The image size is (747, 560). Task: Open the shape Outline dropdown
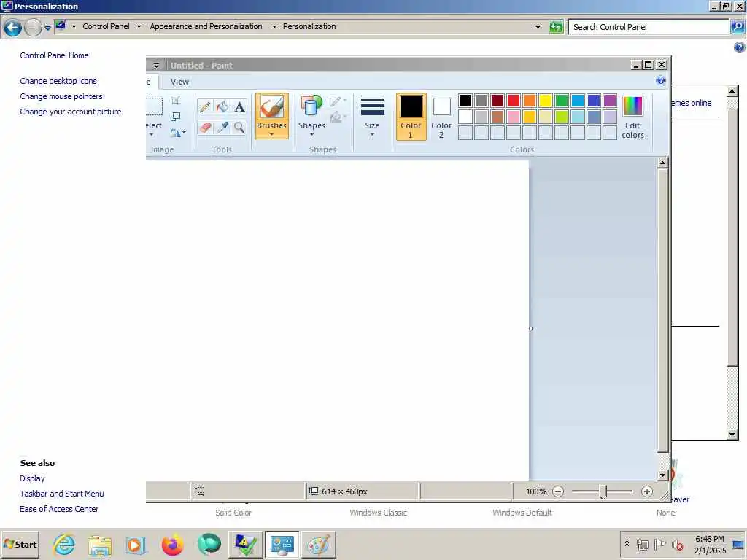tap(344, 101)
